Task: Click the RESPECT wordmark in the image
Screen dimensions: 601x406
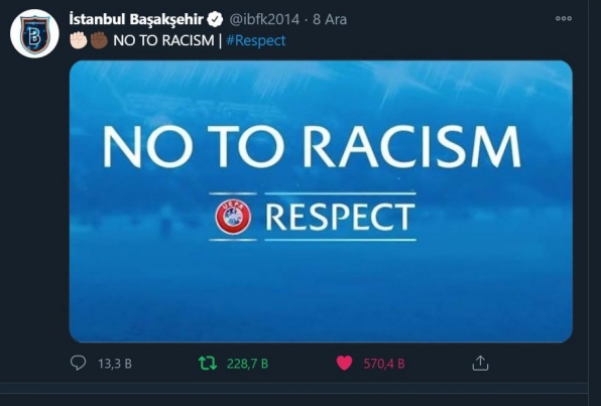Action: pos(340,217)
